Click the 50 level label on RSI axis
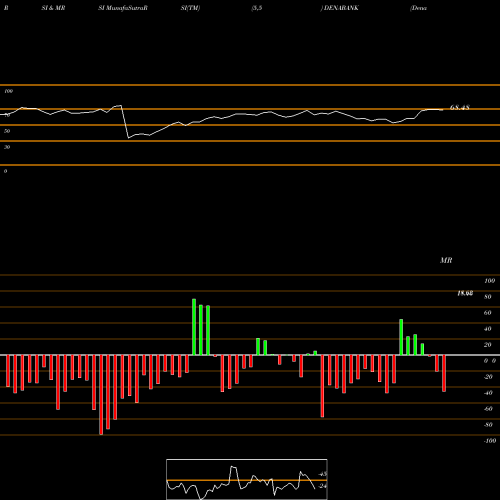 click(x=7, y=131)
